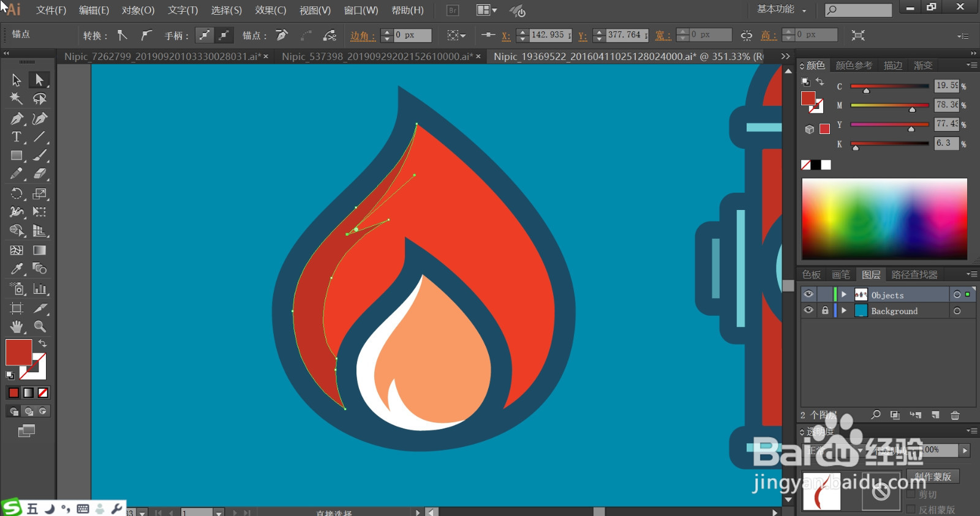The height and width of the screenshot is (516, 980).
Task: Select the Free Transform tool
Action: pyautogui.click(x=40, y=212)
